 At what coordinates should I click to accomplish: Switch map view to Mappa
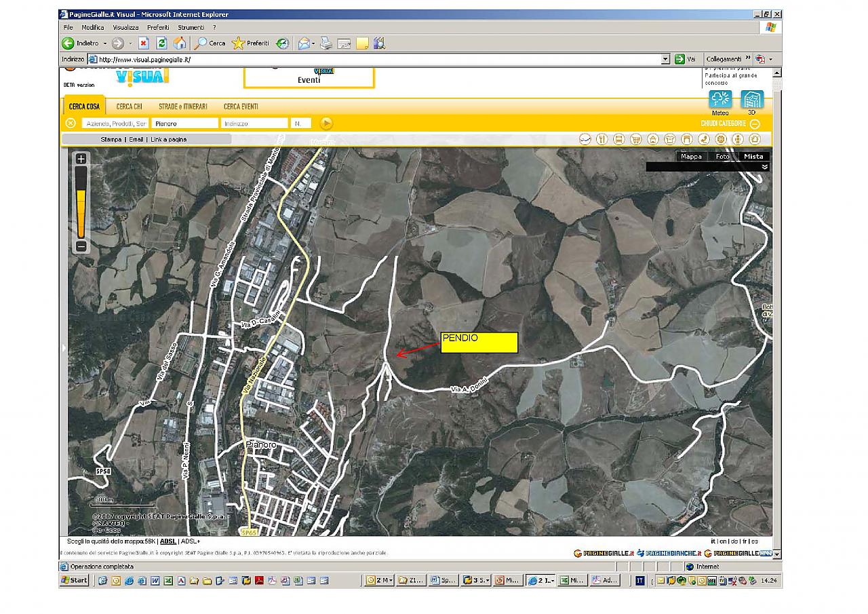pos(691,157)
